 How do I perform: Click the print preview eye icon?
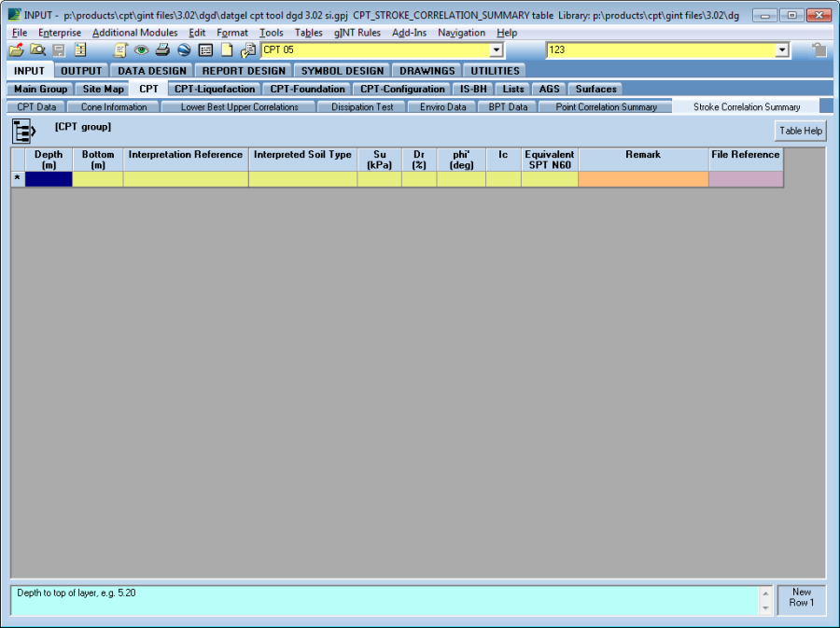[x=142, y=50]
